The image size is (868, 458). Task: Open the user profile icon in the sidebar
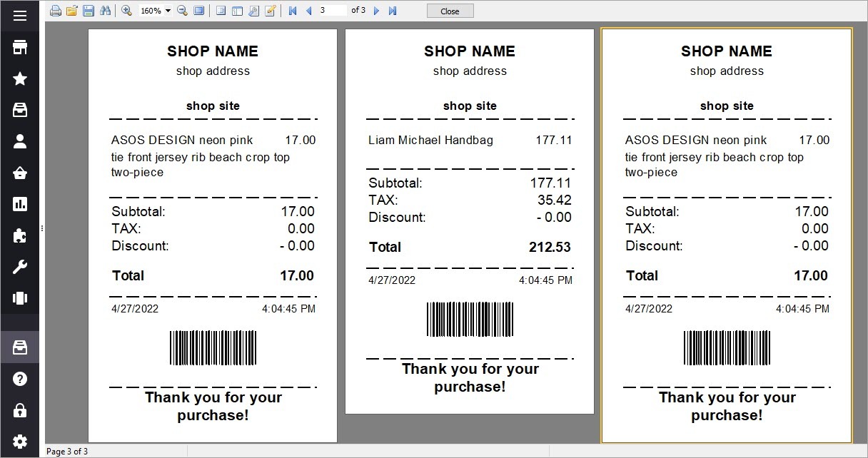(x=20, y=141)
